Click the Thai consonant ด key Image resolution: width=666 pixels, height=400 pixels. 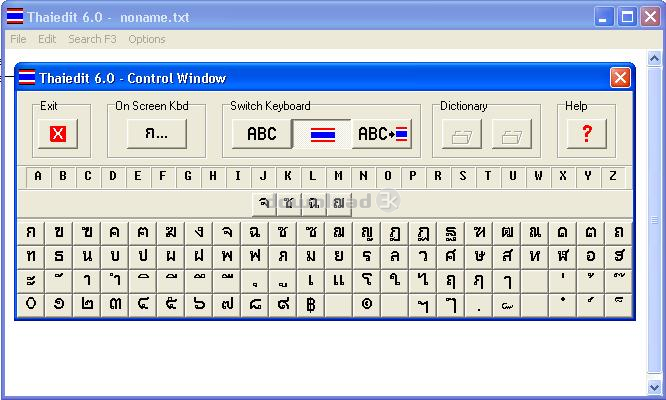pos(563,232)
